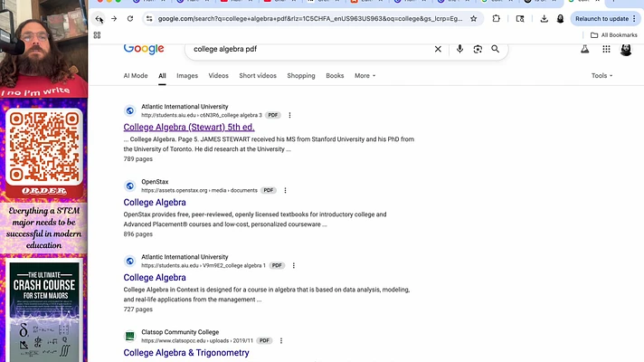This screenshot has width=644, height=362.
Task: Switch to AI Mode tab
Action: coord(136,76)
